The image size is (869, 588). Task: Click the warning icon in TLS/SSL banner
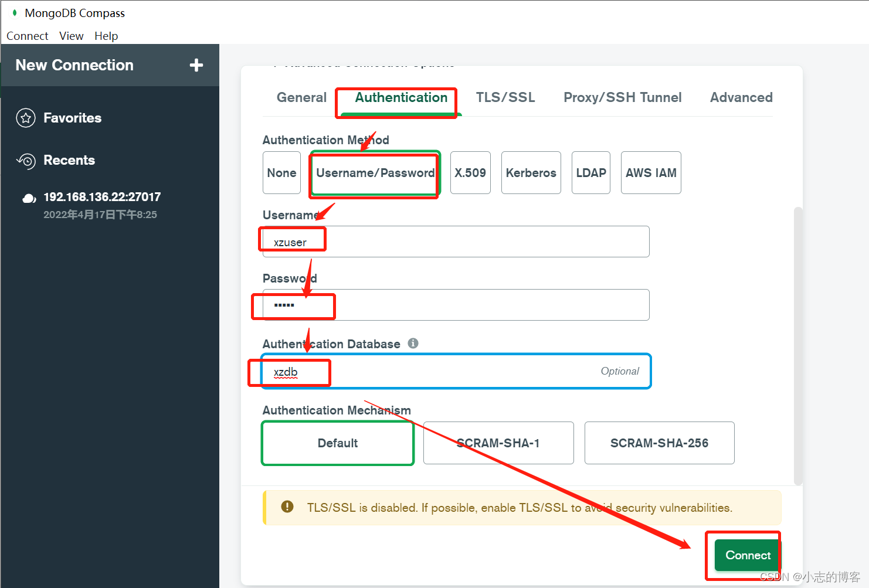(287, 507)
